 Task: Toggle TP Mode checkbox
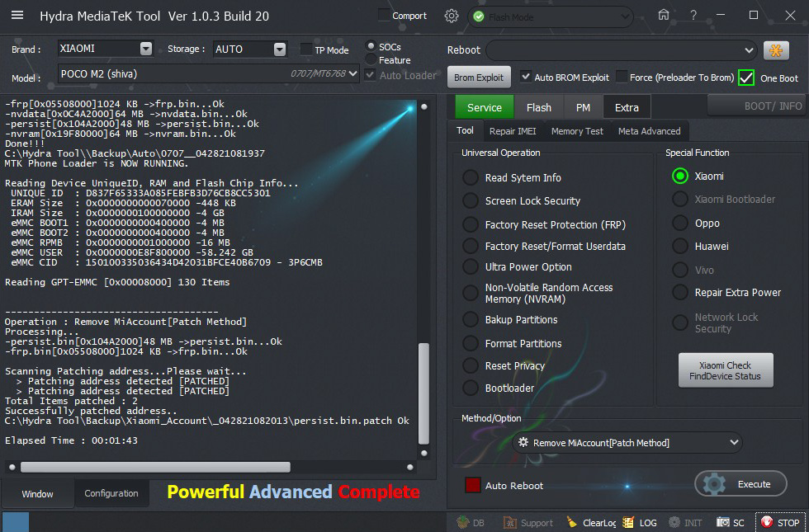306,49
